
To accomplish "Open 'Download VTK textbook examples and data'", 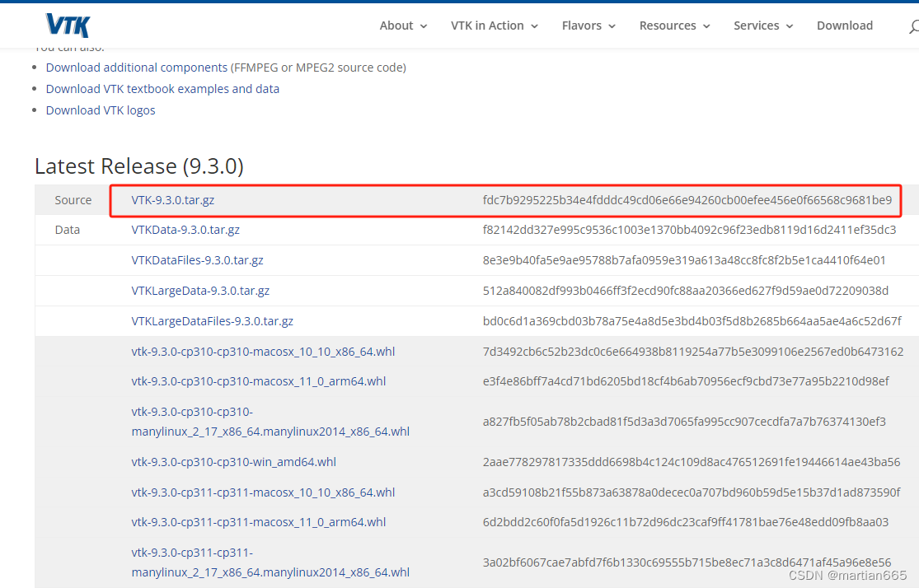I will (x=162, y=88).
